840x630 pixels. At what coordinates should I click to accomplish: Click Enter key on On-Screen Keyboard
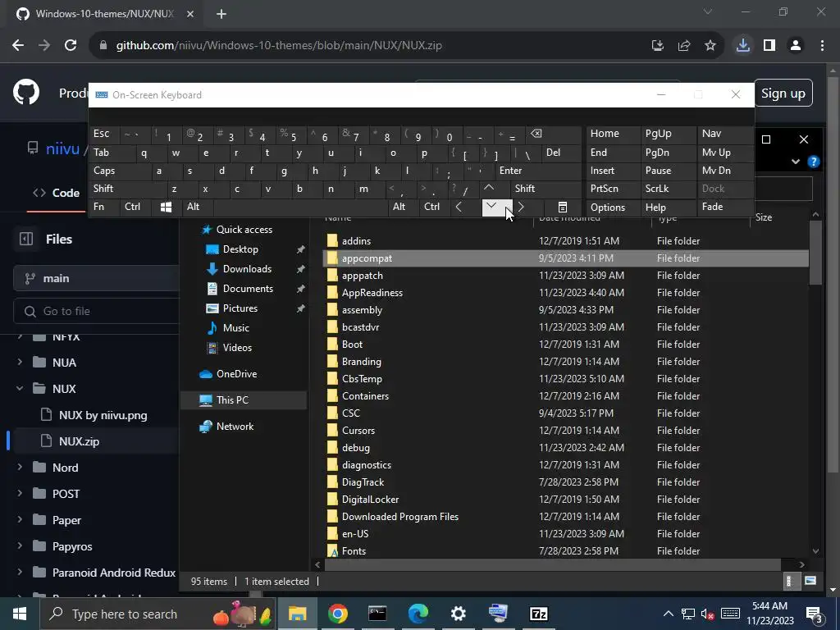pyautogui.click(x=538, y=171)
